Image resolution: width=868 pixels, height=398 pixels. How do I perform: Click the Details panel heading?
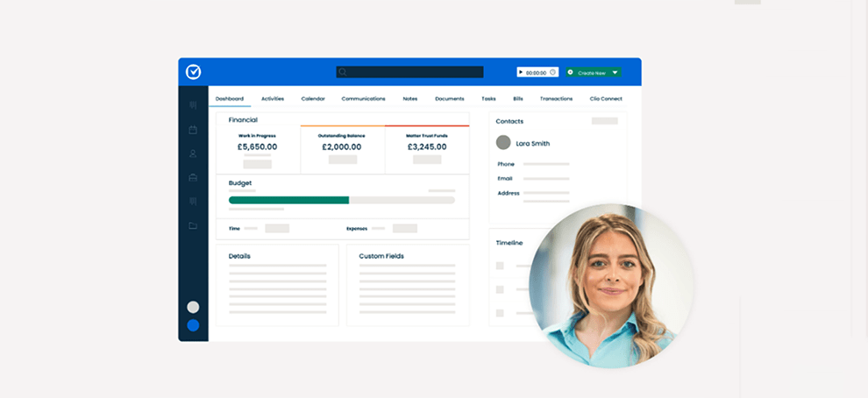pyautogui.click(x=239, y=256)
